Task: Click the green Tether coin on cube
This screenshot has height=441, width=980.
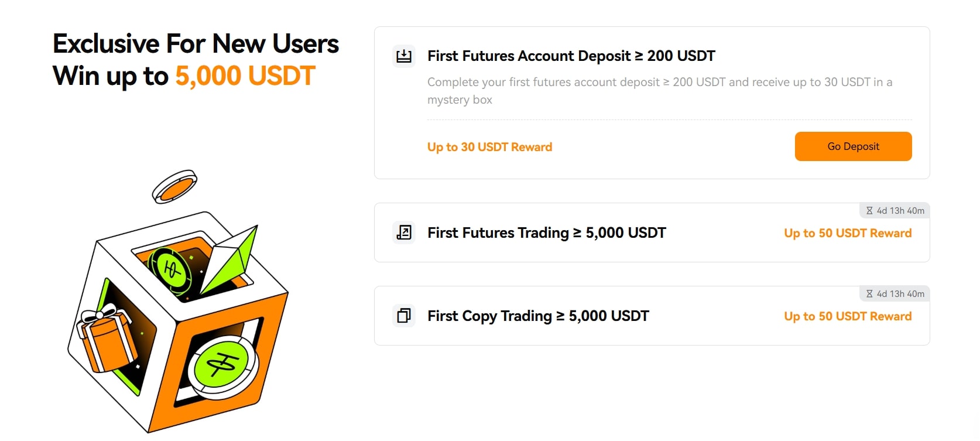Action: [223, 367]
